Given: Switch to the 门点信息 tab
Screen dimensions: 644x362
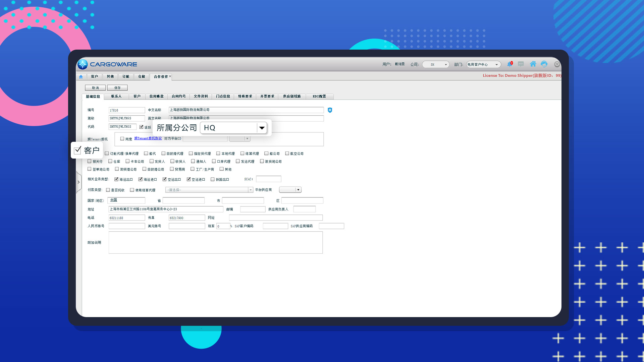Looking at the screenshot, I should (223, 97).
